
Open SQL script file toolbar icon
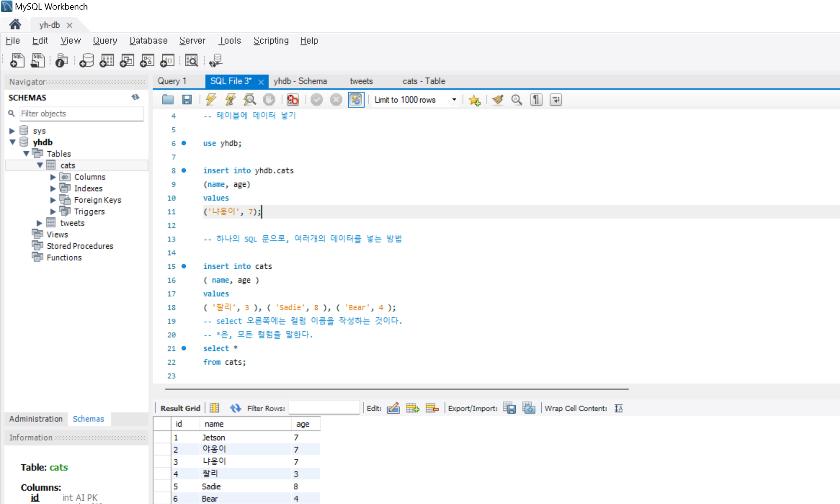(x=37, y=60)
